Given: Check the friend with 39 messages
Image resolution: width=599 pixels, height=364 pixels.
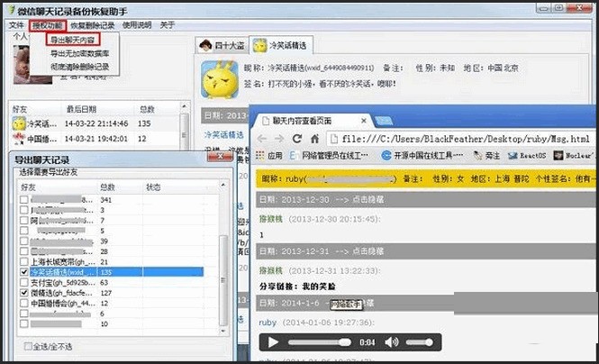Looking at the screenshot, I should 23,241.
